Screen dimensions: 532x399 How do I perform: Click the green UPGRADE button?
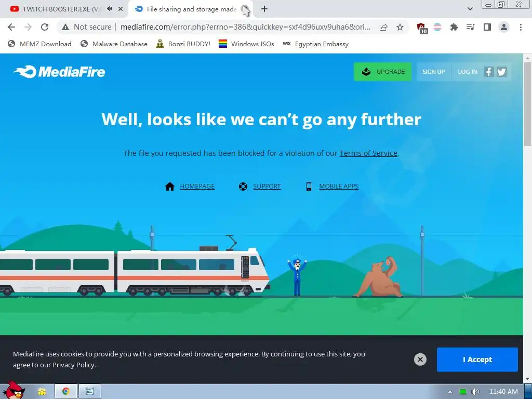click(382, 72)
